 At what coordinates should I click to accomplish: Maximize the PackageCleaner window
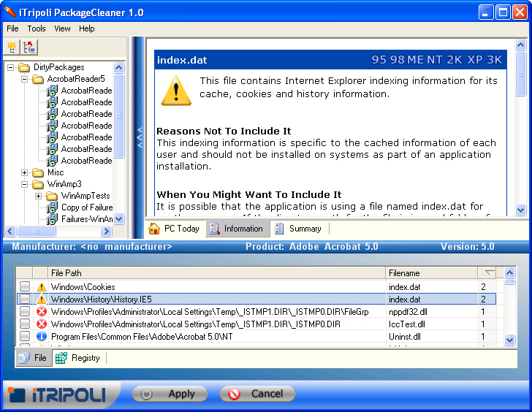(x=503, y=12)
